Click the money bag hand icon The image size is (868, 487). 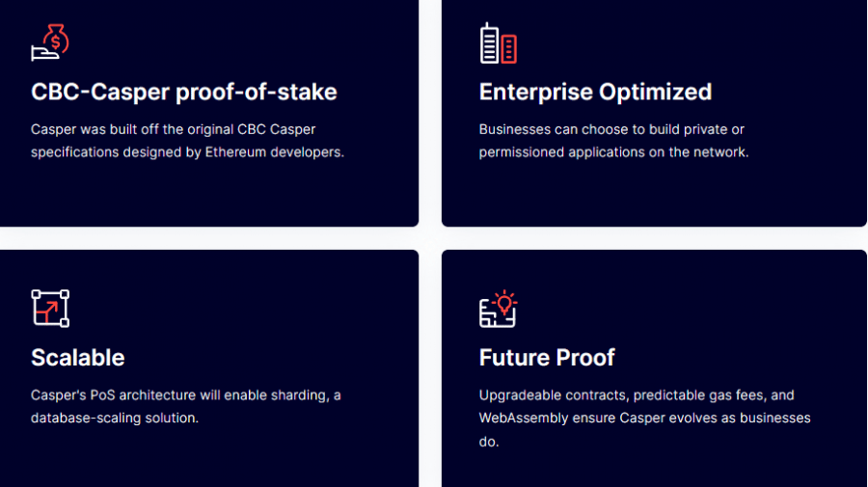[50, 42]
